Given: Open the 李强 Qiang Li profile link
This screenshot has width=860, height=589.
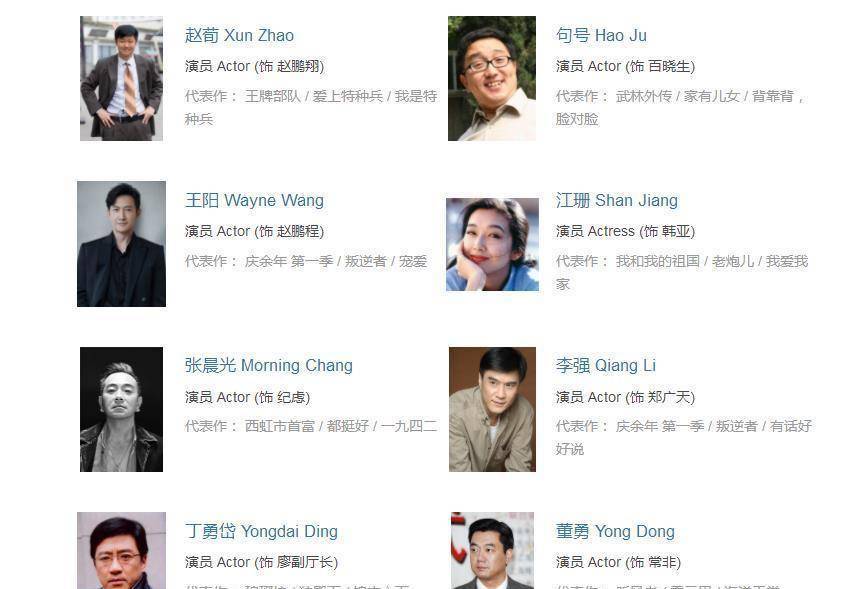Looking at the screenshot, I should click(x=606, y=366).
